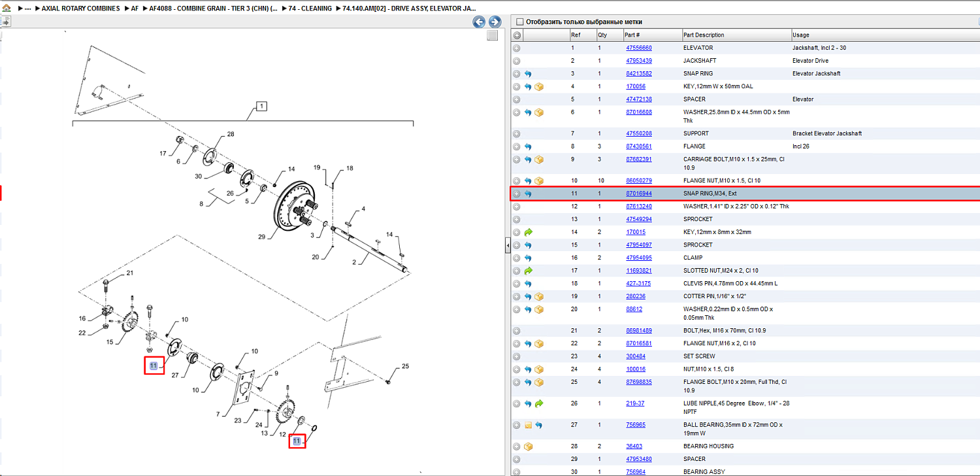Click the blue previous-page arrow
The height and width of the screenshot is (476, 980).
point(479,22)
